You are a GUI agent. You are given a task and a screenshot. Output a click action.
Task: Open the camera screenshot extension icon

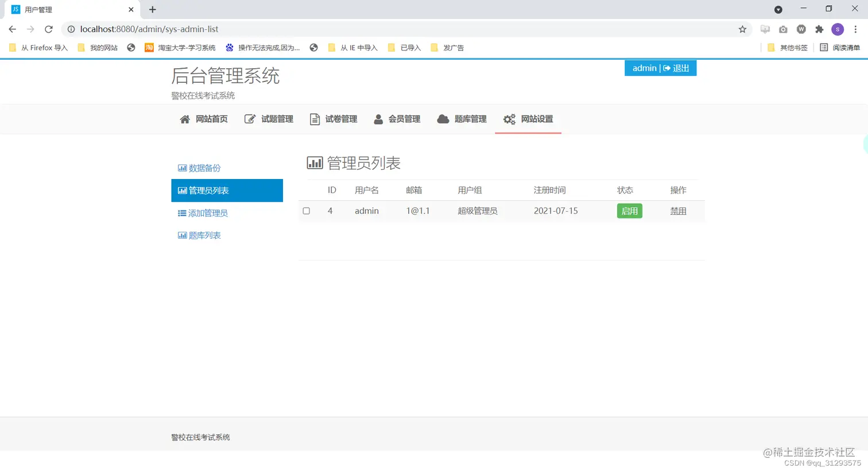point(783,29)
